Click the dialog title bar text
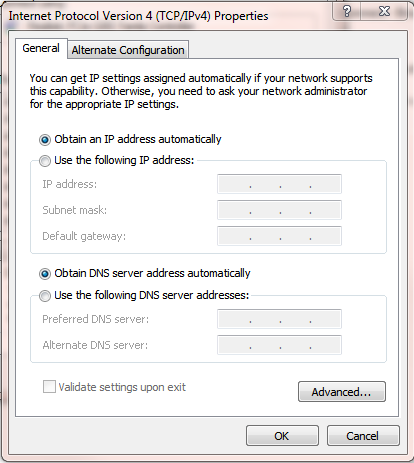This screenshot has width=414, height=463. pos(138,16)
